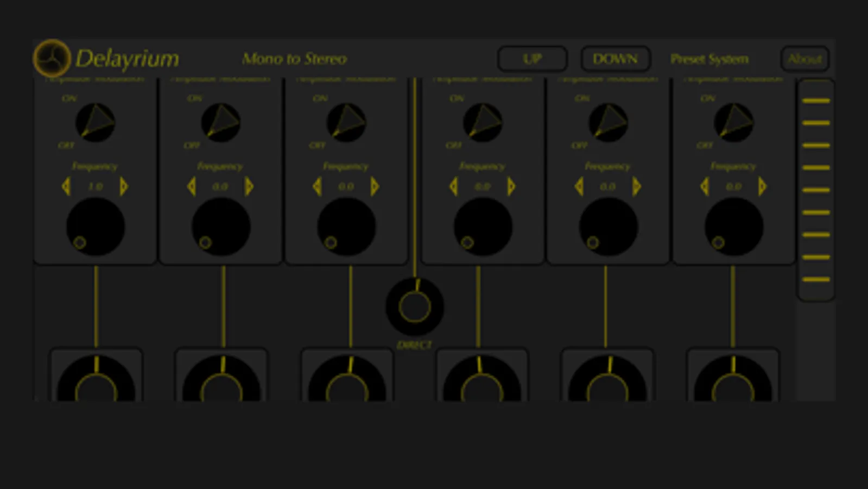
Task: Click the right Frequency arrow in column three
Action: tap(375, 186)
